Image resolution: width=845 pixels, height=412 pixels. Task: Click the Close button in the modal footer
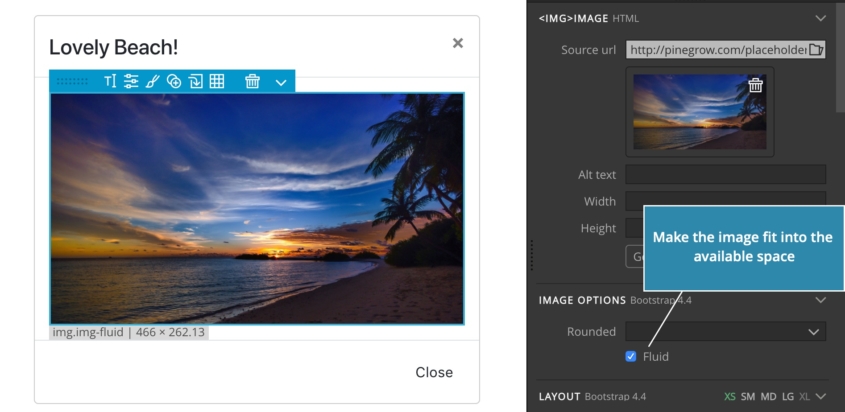pos(434,372)
